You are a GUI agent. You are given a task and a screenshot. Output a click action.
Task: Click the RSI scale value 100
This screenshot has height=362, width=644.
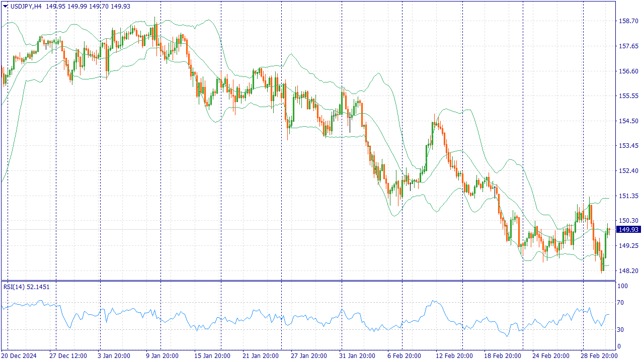point(623,286)
